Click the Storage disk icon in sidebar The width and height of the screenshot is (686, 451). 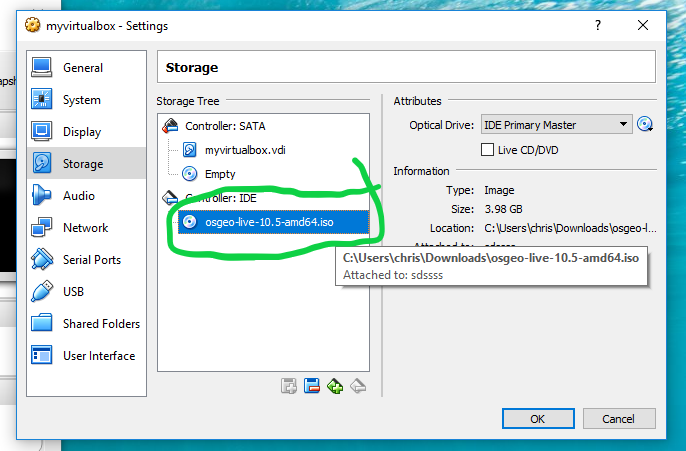42,163
